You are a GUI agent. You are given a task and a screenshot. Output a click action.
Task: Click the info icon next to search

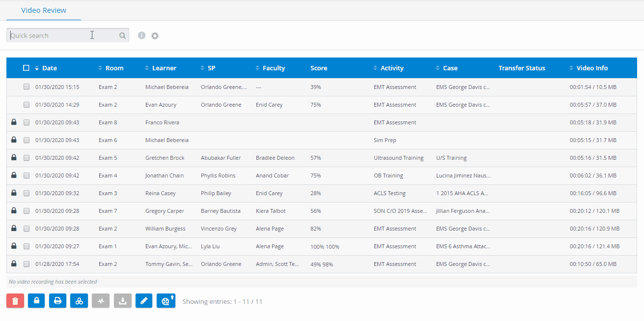click(x=142, y=35)
